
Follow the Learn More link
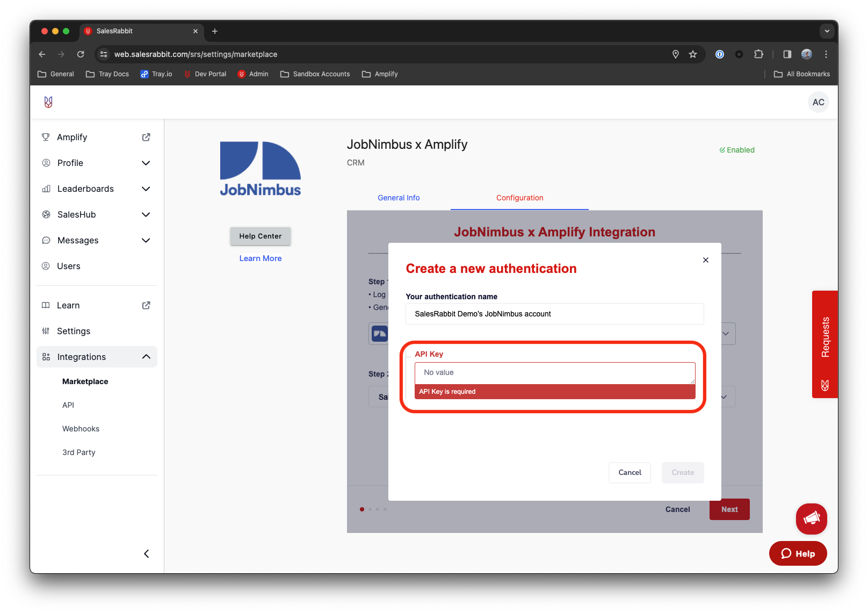point(261,258)
